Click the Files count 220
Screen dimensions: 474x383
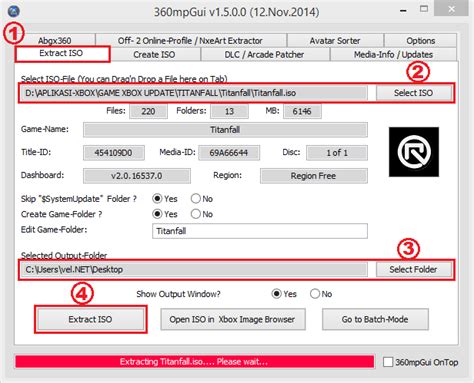pyautogui.click(x=148, y=111)
